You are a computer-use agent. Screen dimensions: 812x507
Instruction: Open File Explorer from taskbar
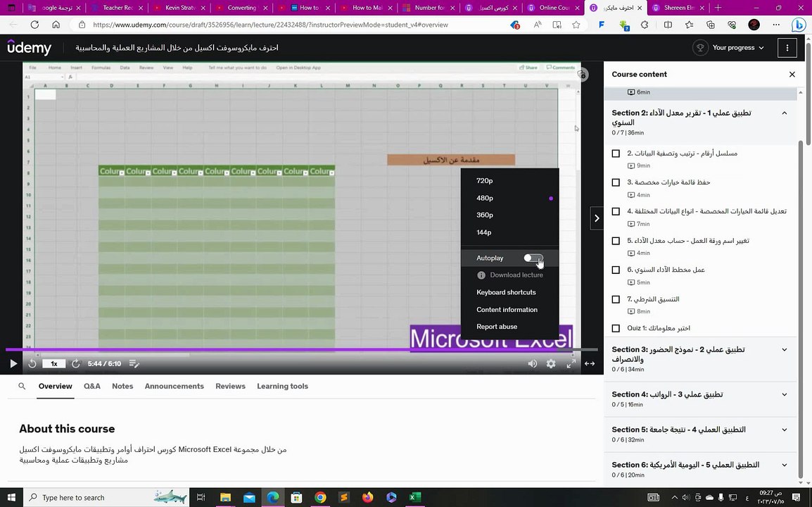pos(225,498)
